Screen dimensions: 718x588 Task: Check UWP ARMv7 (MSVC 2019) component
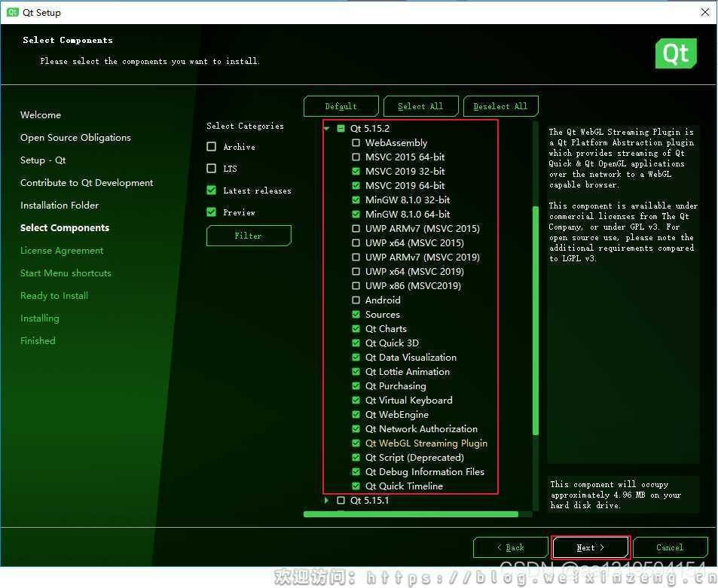pos(356,257)
